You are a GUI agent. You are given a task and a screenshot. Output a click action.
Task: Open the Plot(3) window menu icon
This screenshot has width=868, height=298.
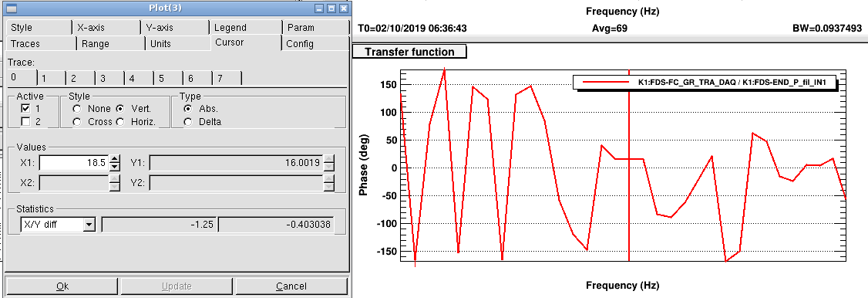[11, 8]
